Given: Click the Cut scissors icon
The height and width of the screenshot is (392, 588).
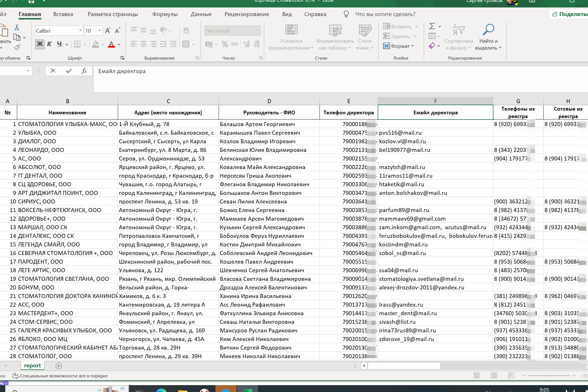Looking at the screenshot, I should coord(17,27).
